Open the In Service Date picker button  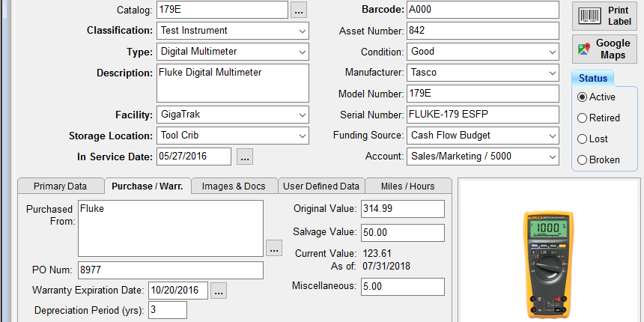(245, 157)
